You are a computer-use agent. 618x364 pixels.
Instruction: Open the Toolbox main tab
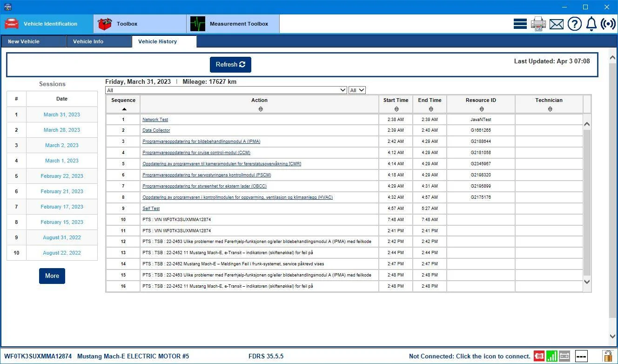(140, 24)
